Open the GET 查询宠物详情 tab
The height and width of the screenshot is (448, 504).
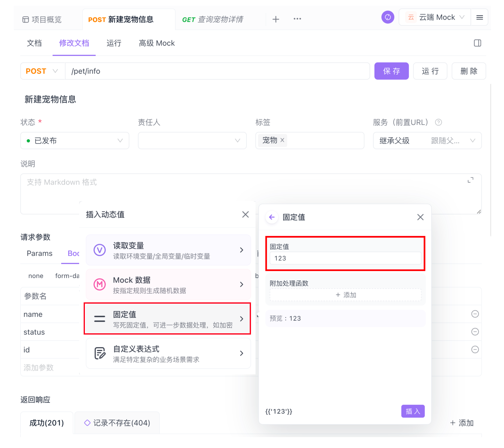(213, 19)
